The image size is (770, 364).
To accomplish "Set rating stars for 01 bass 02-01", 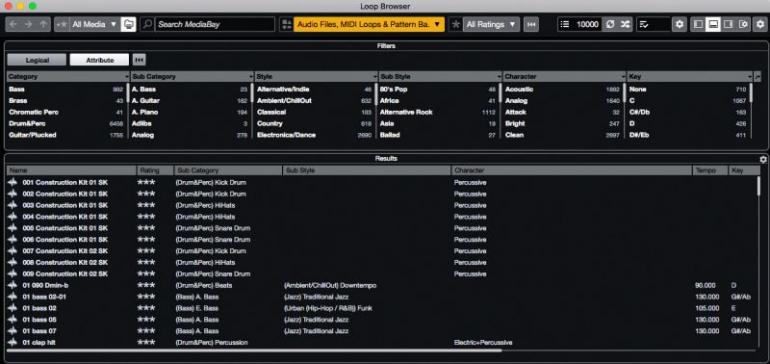I will click(146, 297).
